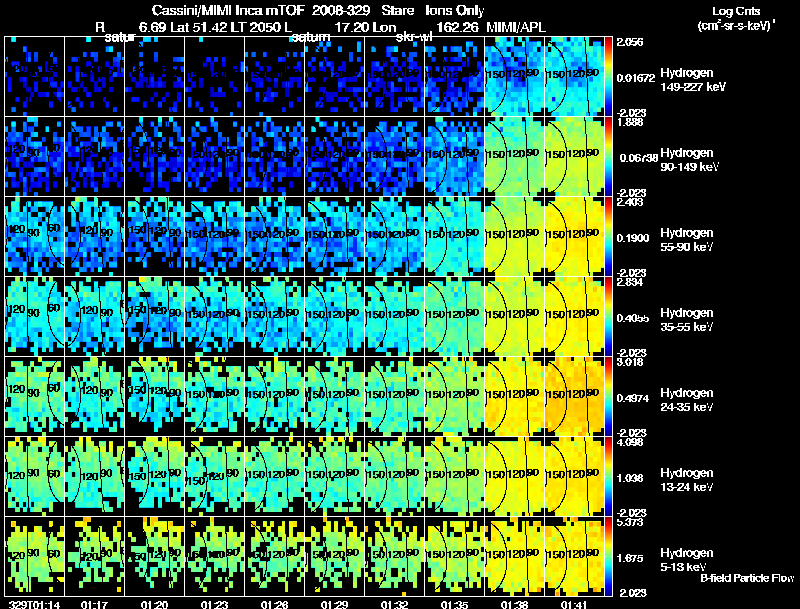Viewport: 800px width, 609px height.
Task: Click the 'Lat 51.42' header value
Action: click(x=199, y=27)
